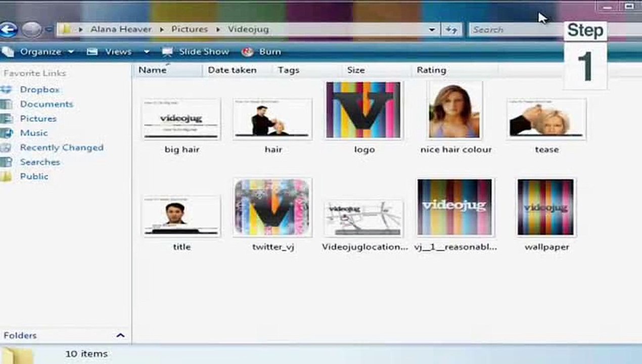Viewport: 642px width, 364px height.
Task: Select the Videojuglocation map thumbnail
Action: (x=363, y=218)
